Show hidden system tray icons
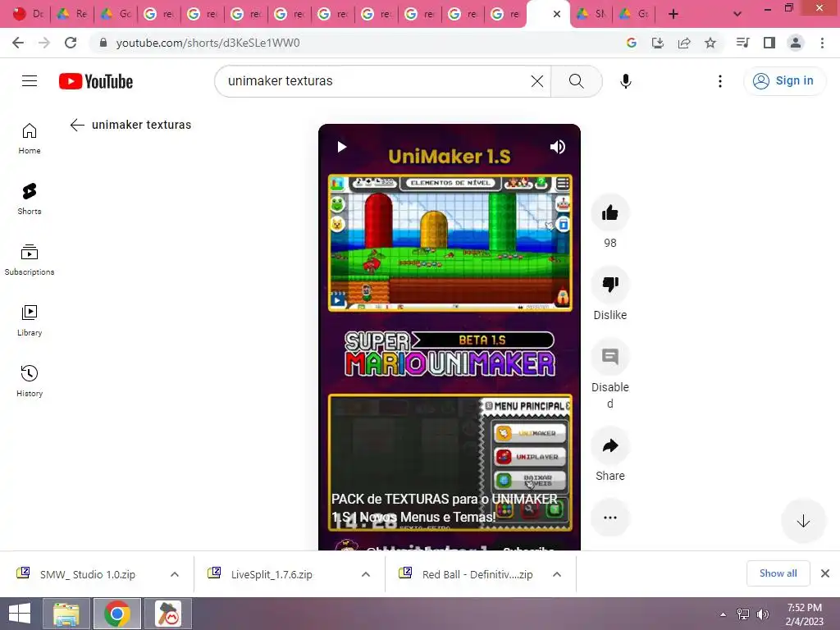Viewport: 840px width, 630px height. pyautogui.click(x=724, y=614)
